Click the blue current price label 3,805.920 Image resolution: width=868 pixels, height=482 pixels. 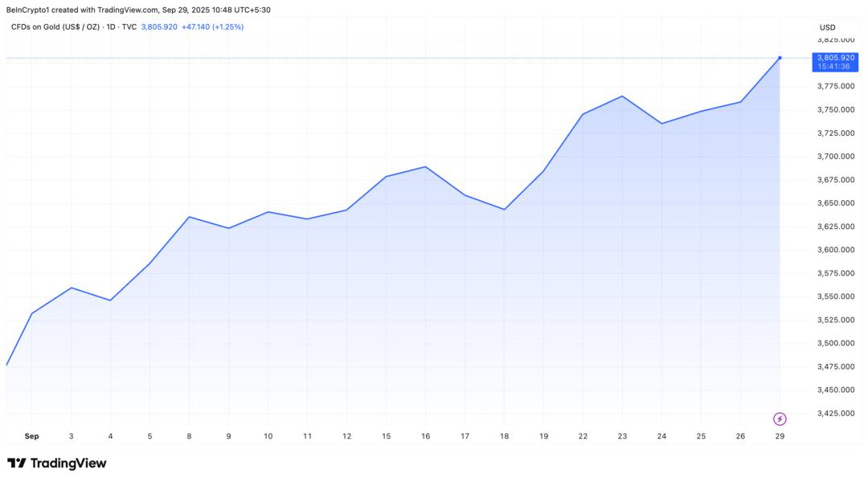click(x=836, y=58)
